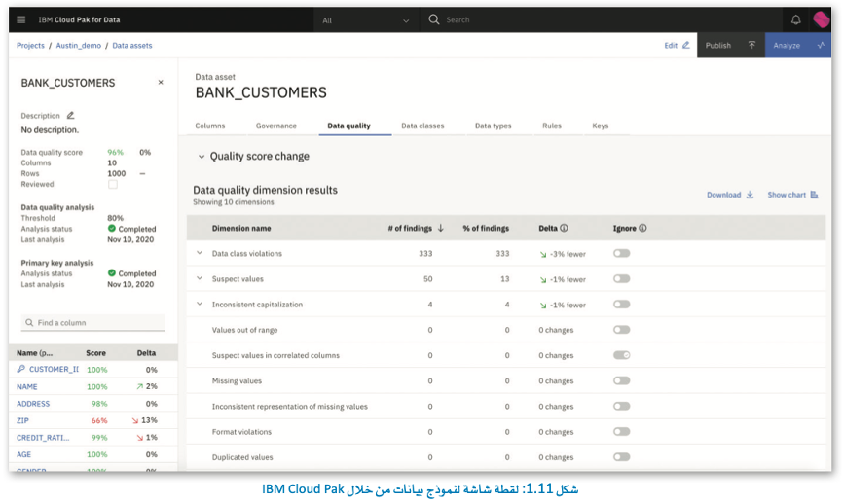Open Data assets breadcrumb link
The width and height of the screenshot is (843, 504).
tap(132, 45)
